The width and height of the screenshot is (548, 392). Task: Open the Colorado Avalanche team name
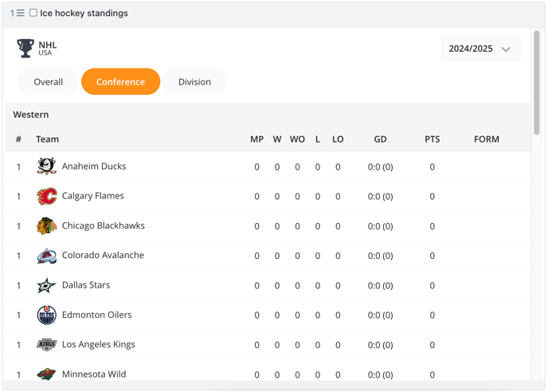tap(103, 255)
